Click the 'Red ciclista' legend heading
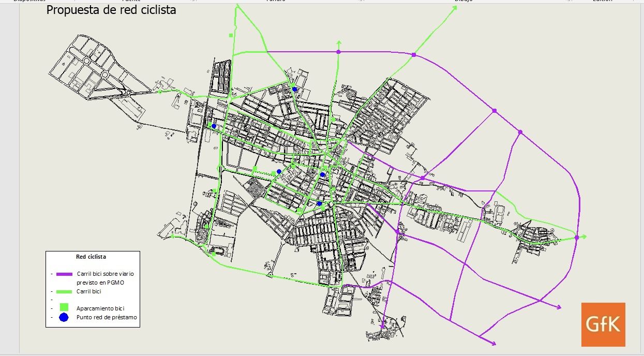 click(91, 257)
